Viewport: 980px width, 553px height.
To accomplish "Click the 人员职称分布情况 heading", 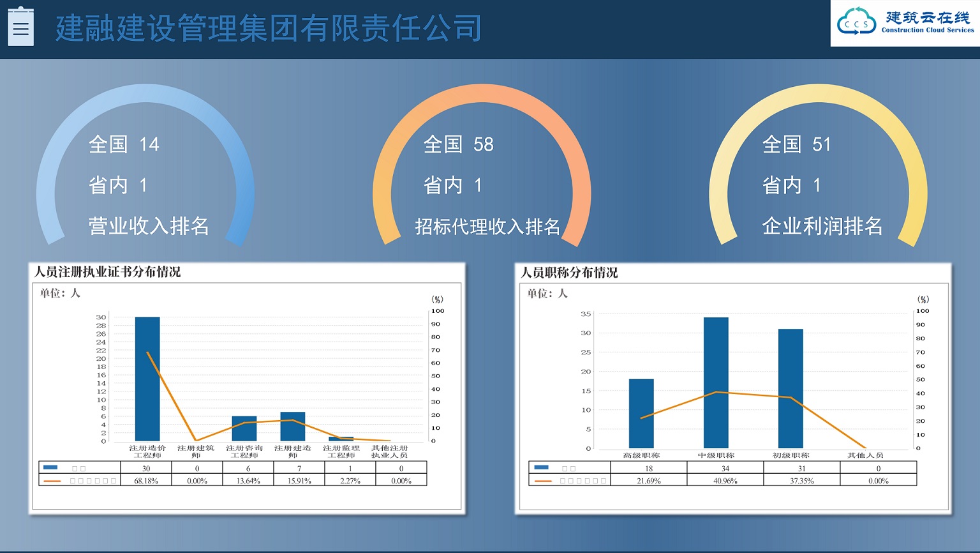I will tap(569, 273).
